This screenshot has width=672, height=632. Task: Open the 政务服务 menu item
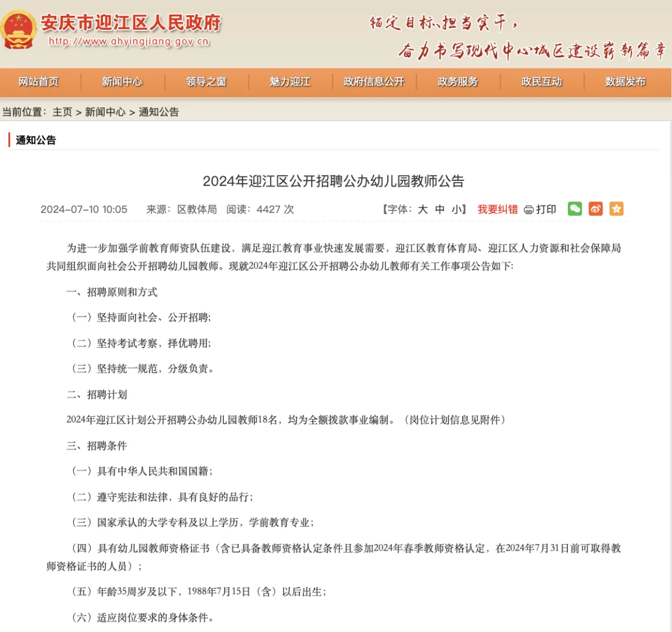[458, 82]
